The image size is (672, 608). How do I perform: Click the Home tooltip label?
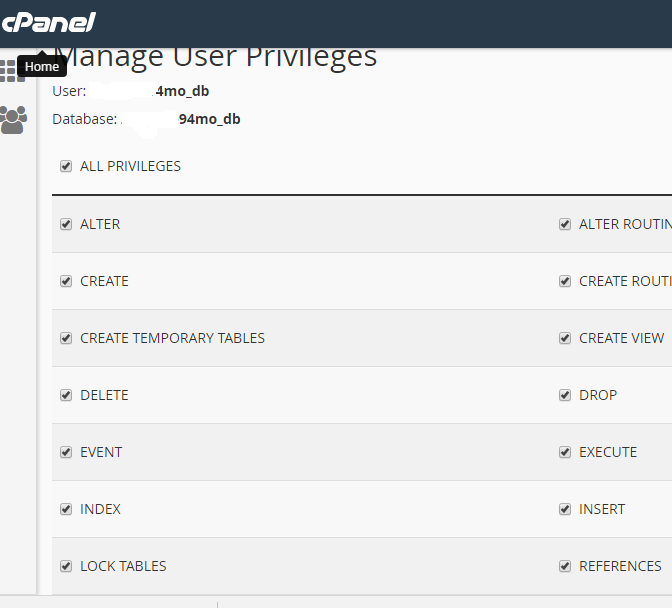point(42,66)
